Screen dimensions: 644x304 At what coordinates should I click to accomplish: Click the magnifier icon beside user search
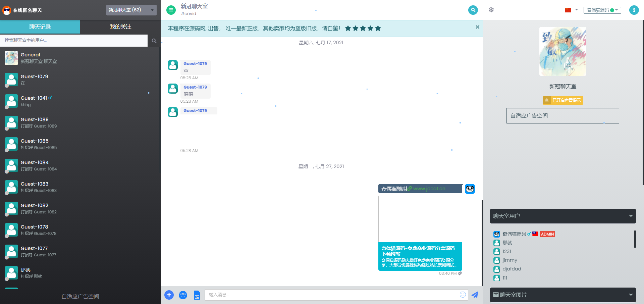(154, 41)
